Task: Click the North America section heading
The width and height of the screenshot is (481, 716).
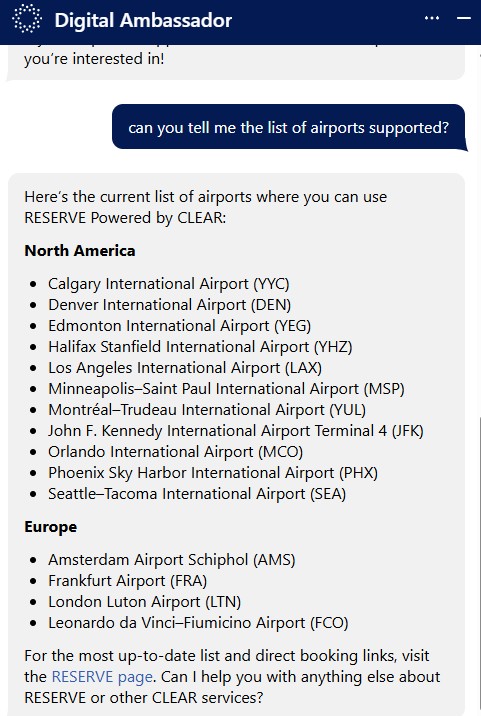Action: [x=80, y=251]
